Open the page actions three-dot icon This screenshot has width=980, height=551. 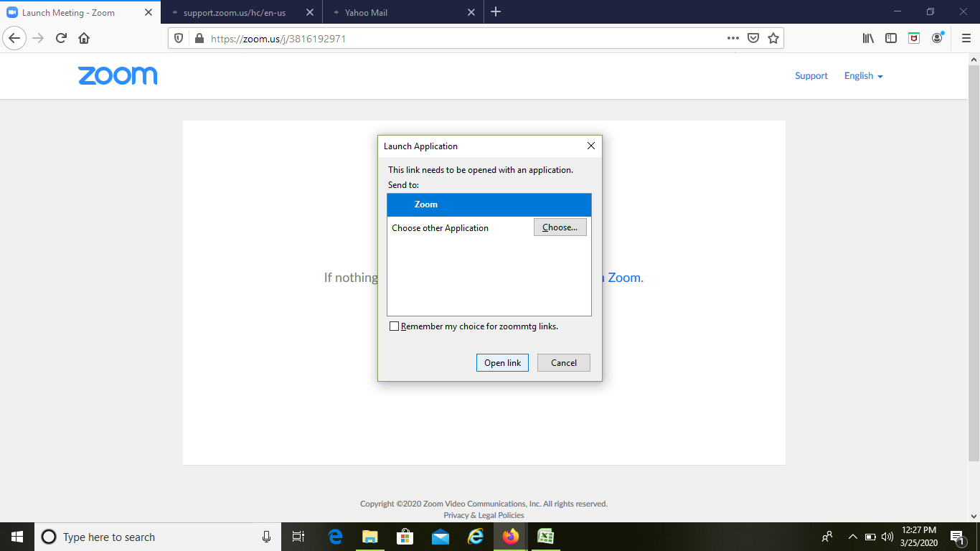pyautogui.click(x=732, y=38)
